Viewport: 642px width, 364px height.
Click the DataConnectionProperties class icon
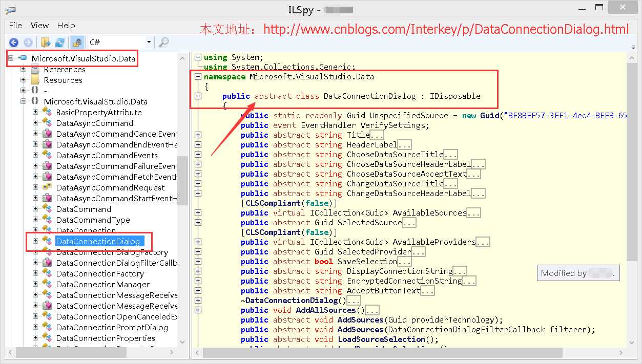coord(47,338)
